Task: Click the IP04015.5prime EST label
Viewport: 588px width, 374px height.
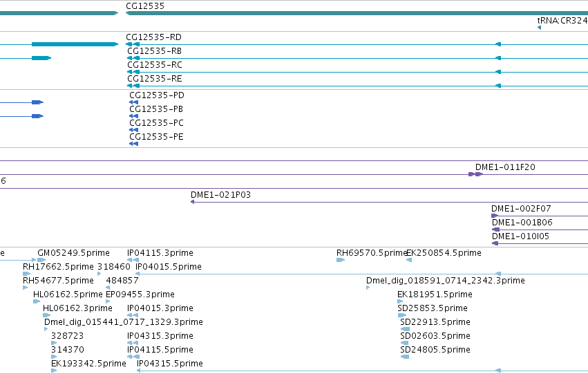Action: tap(169, 267)
